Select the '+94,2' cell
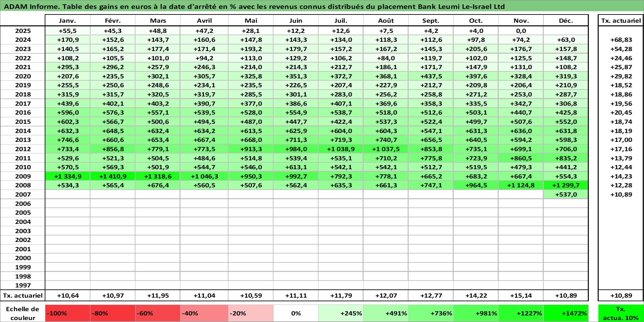Viewport: 644px width, 322px height. [x=204, y=58]
